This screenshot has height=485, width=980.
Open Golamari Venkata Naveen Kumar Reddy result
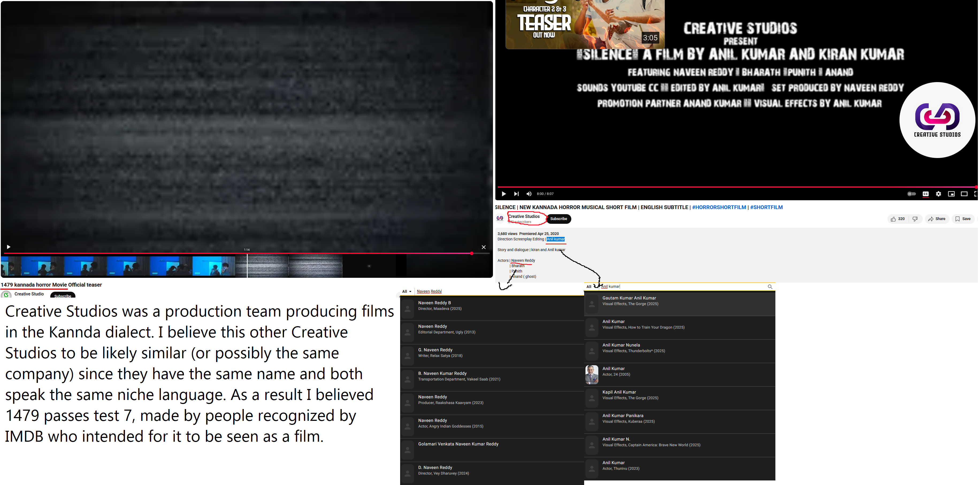point(492,450)
